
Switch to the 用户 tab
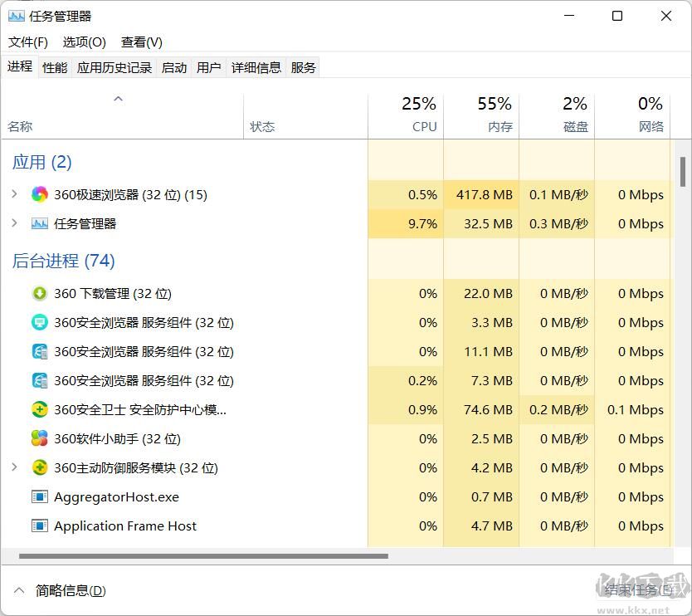[209, 67]
